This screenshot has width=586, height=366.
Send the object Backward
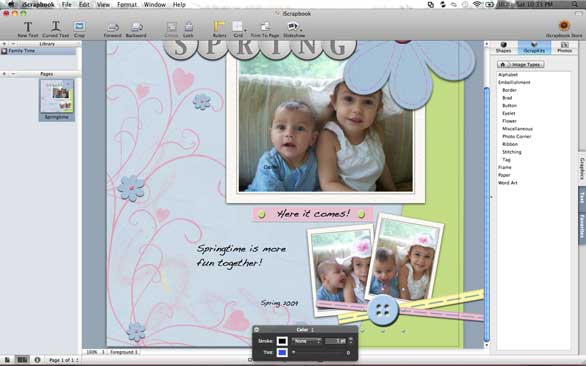[x=136, y=30]
